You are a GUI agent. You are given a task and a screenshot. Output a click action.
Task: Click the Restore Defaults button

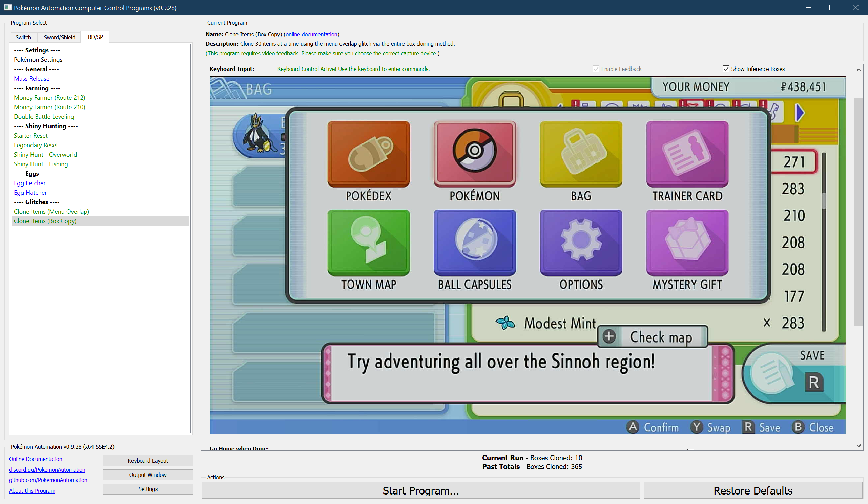pyautogui.click(x=752, y=490)
